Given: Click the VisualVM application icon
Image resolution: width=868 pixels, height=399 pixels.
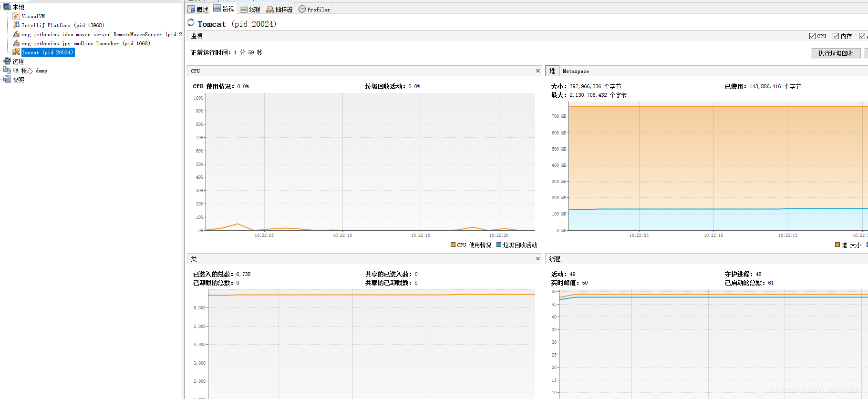Looking at the screenshot, I should (16, 16).
